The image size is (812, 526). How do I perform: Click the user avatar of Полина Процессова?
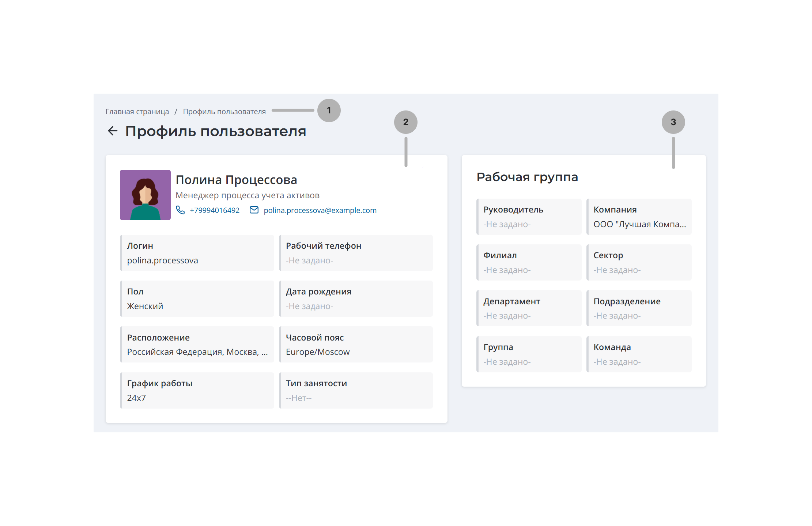point(145,195)
